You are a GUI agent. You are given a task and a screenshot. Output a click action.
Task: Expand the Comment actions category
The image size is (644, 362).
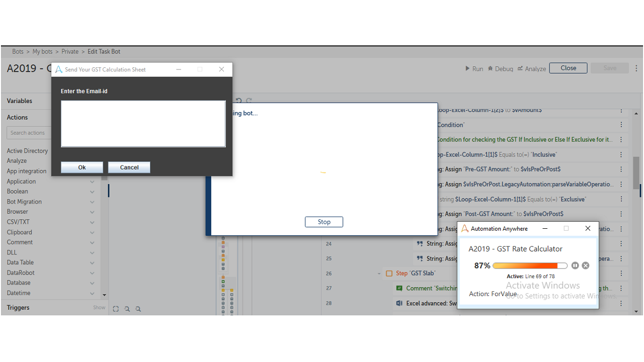pyautogui.click(x=92, y=242)
